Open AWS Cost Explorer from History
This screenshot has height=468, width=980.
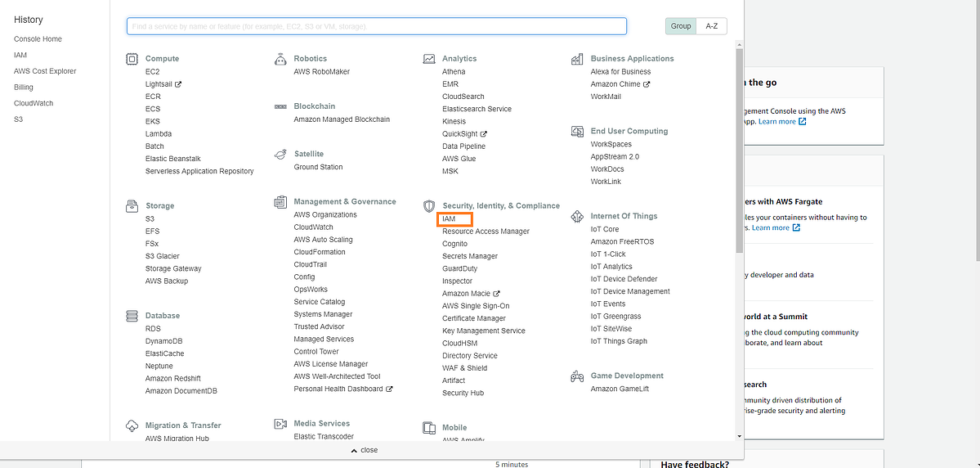click(45, 71)
